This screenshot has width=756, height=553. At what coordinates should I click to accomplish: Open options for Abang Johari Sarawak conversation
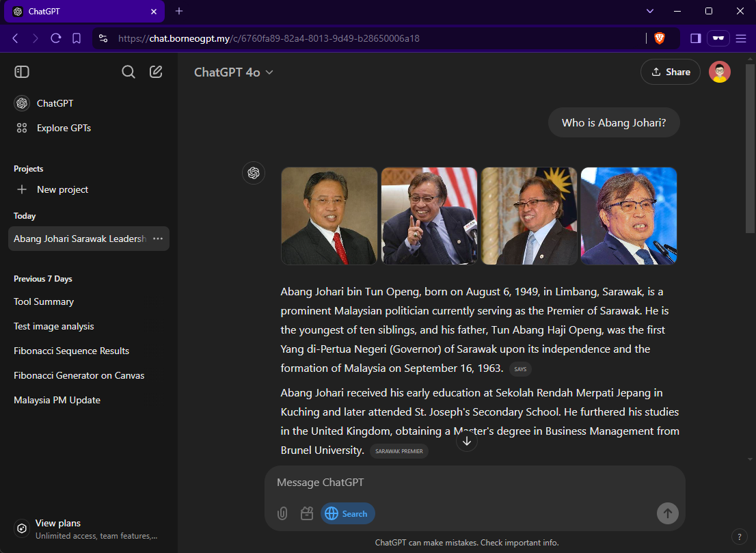pyautogui.click(x=158, y=238)
